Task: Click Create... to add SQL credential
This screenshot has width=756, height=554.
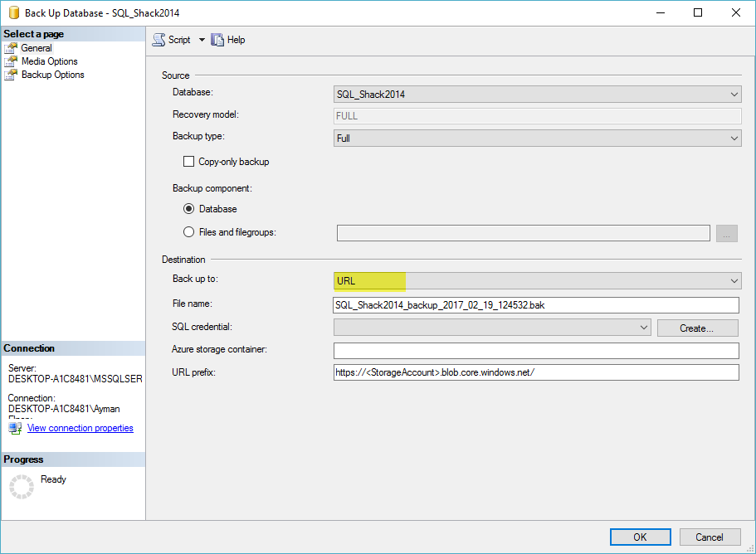Action: (697, 328)
